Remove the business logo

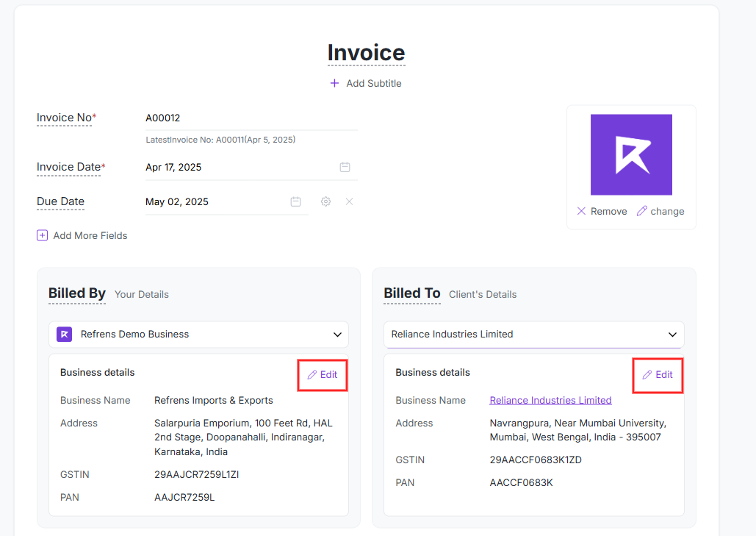[602, 211]
